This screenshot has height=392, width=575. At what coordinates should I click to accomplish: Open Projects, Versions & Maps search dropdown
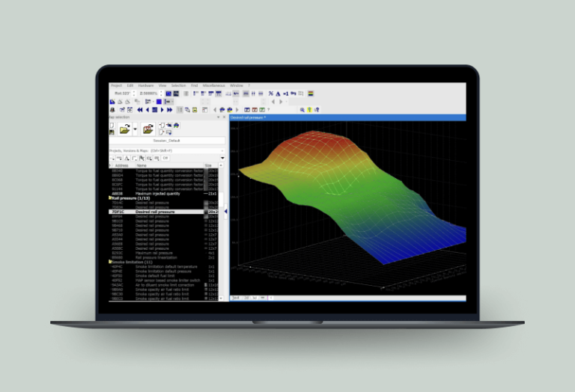[222, 150]
